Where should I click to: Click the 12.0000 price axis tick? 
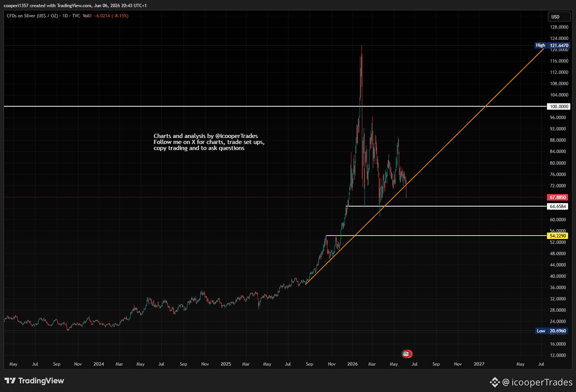coord(558,355)
